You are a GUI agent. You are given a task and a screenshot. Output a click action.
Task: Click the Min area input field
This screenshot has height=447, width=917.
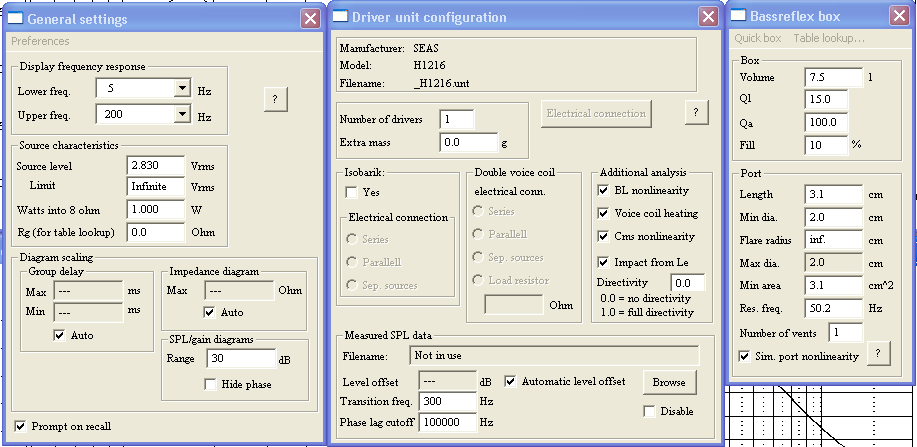coord(833,286)
